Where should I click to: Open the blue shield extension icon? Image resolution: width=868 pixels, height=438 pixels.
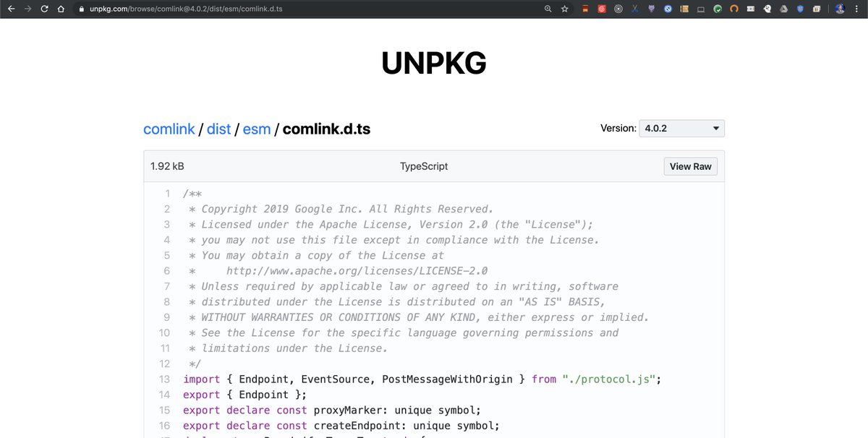point(800,9)
